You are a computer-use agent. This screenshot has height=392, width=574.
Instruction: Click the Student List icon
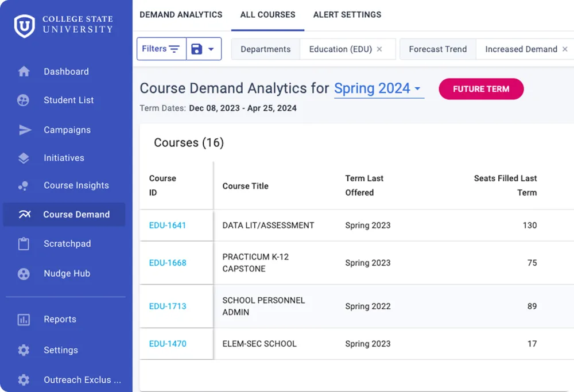click(23, 100)
